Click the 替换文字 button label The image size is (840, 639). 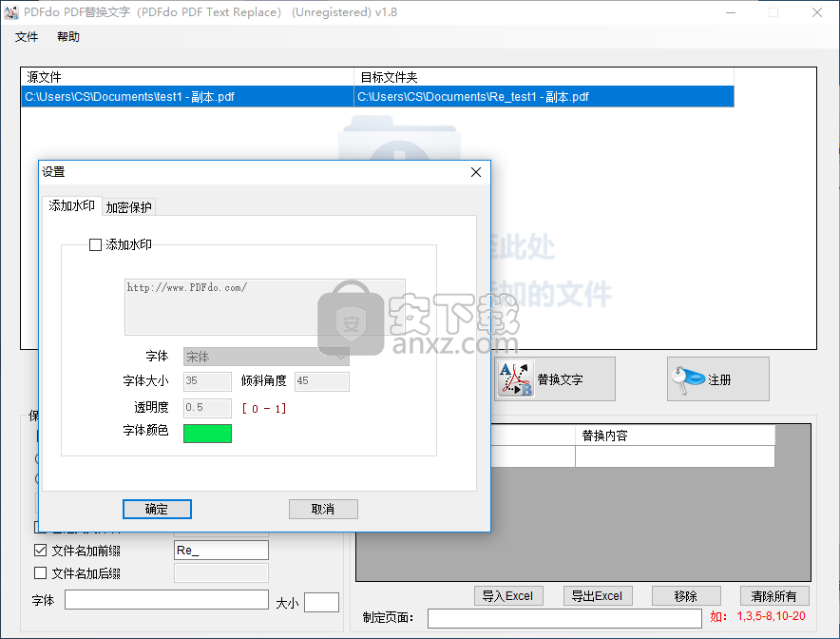pyautogui.click(x=560, y=379)
